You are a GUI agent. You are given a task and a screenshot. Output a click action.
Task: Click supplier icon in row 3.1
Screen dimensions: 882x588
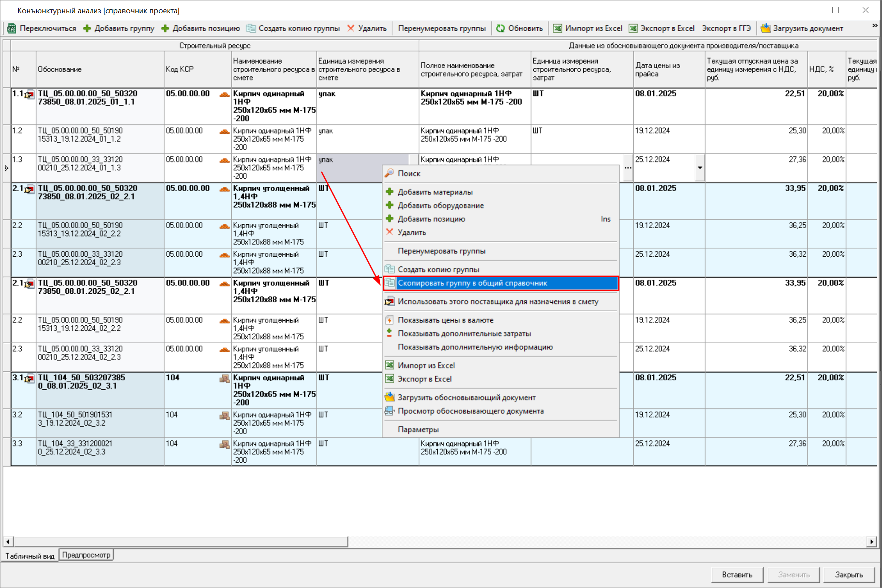[x=29, y=379]
